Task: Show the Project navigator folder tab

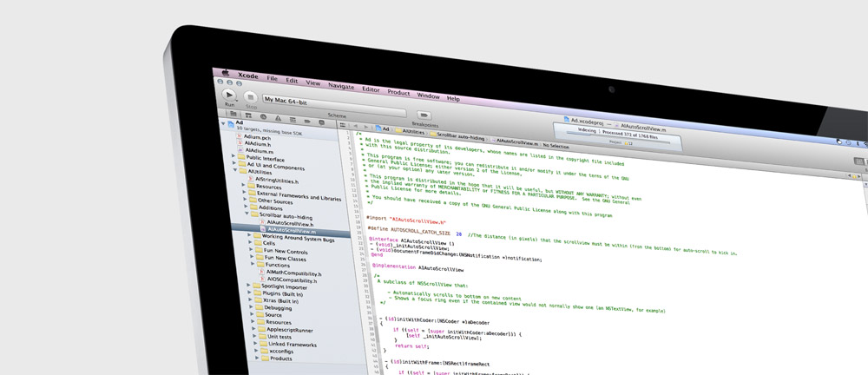Action: 234,114
